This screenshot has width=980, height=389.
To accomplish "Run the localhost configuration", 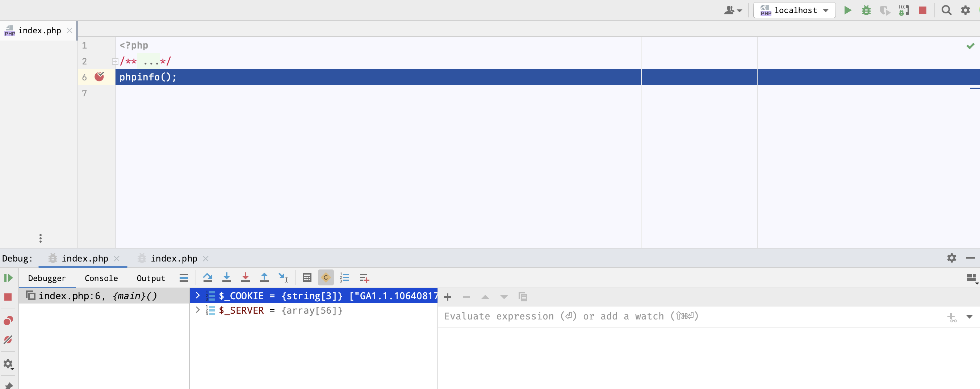I will 847,10.
